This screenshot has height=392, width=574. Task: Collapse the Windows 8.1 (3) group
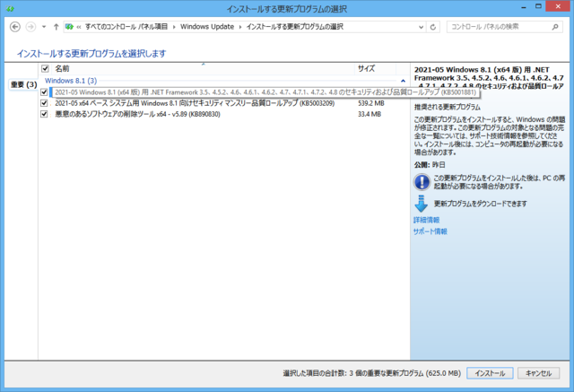pyautogui.click(x=403, y=81)
